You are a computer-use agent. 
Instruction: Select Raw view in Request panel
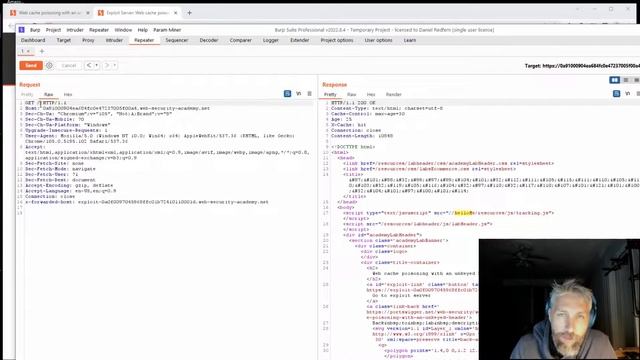[49, 94]
